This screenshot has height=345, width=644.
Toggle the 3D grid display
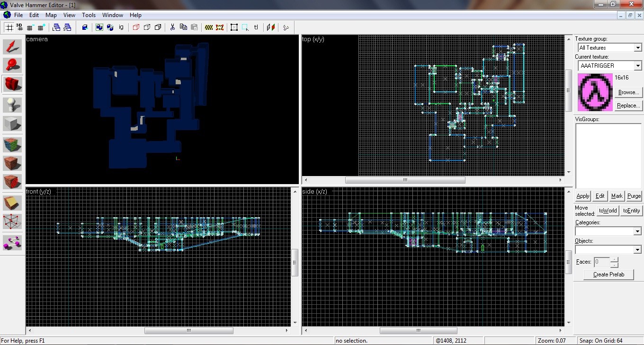19,27
